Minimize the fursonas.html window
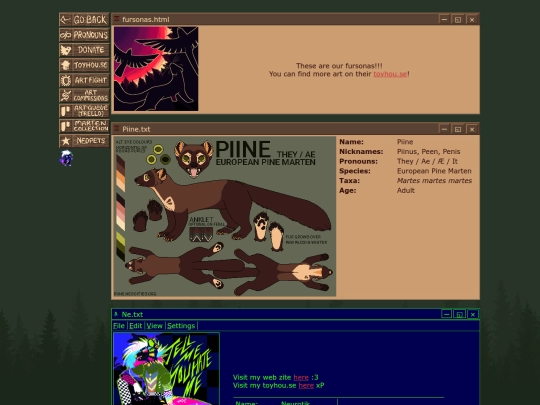 444,19
